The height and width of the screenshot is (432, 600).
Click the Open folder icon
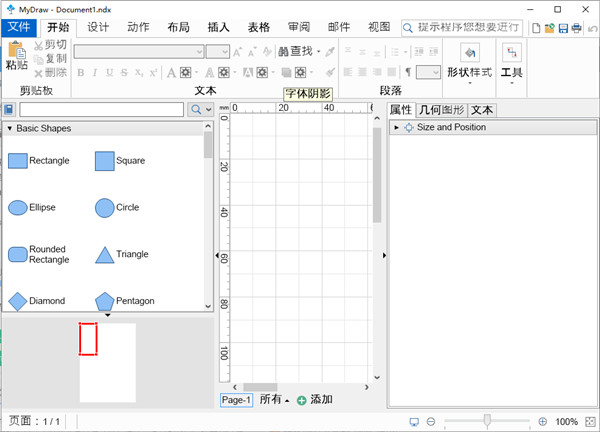point(549,28)
